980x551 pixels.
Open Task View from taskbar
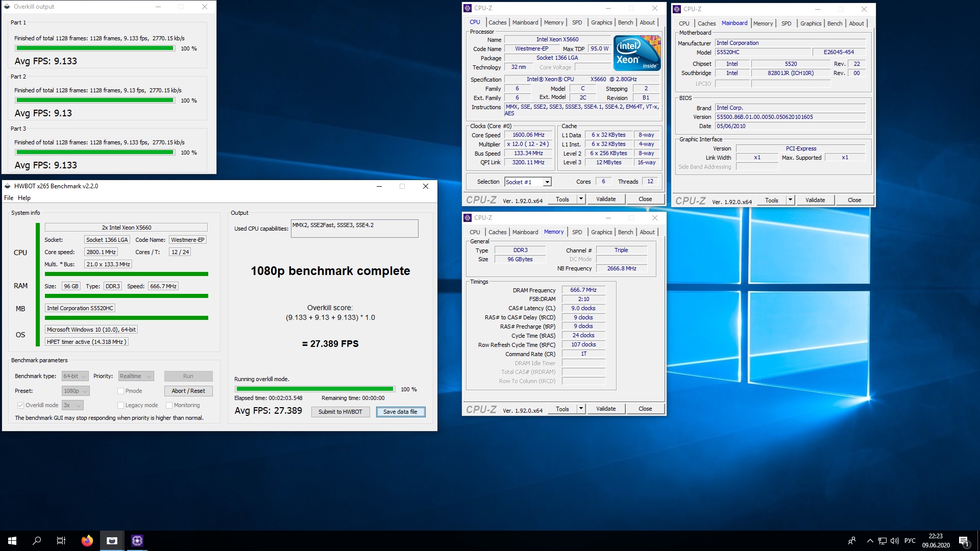click(x=61, y=541)
